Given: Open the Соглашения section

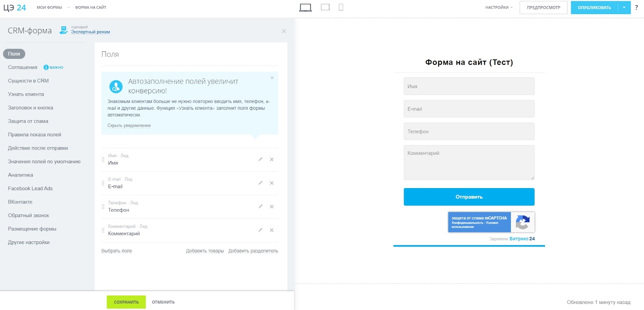Looking at the screenshot, I should coord(23,68).
